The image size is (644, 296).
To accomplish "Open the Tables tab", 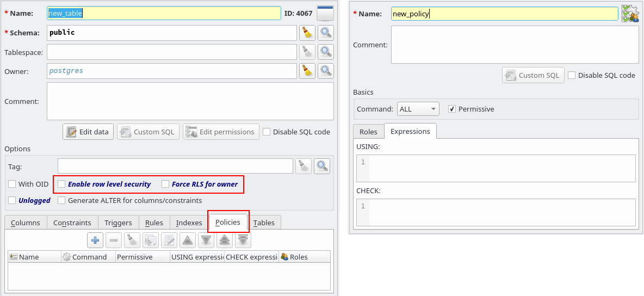I will coord(264,223).
